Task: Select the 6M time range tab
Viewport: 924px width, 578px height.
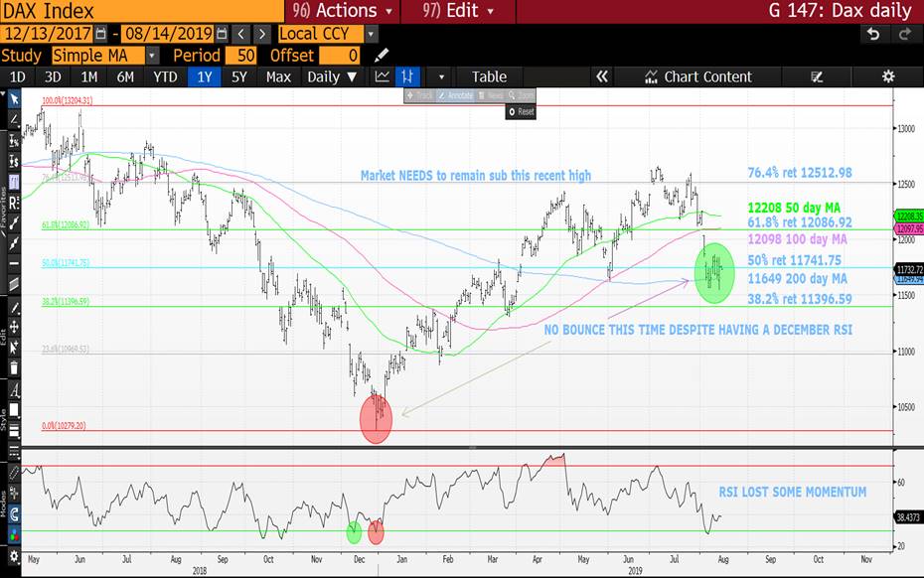Action: pos(125,76)
